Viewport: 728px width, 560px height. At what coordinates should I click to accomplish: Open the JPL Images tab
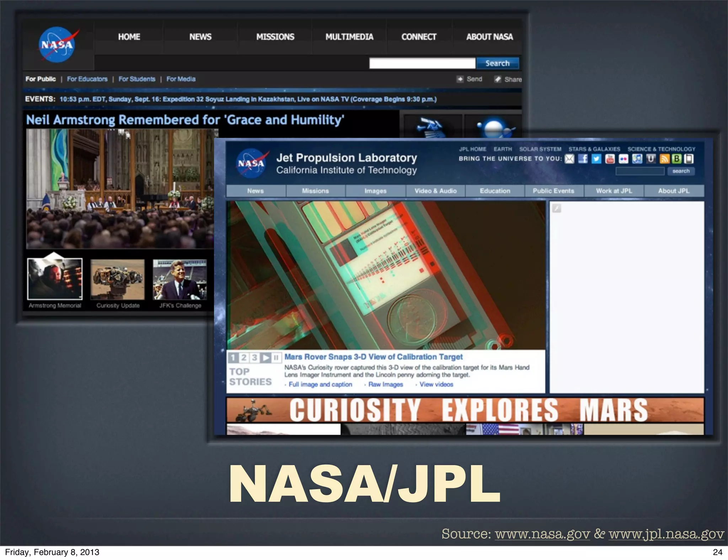click(375, 191)
